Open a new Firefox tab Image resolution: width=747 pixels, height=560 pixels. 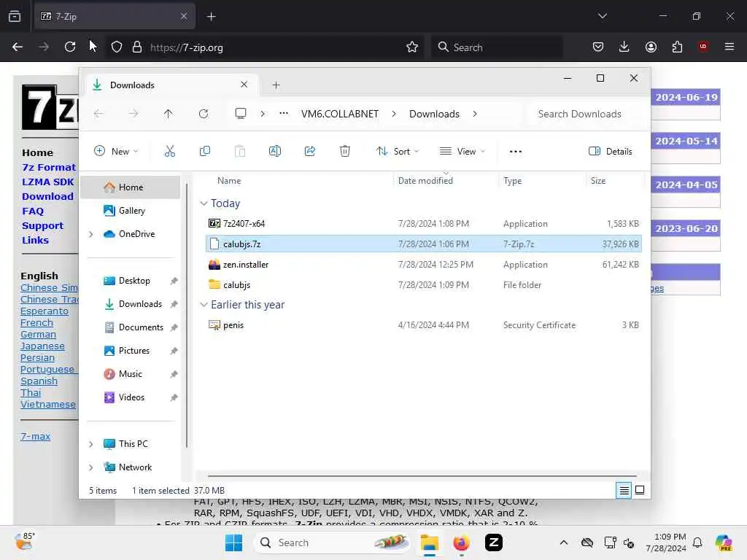pos(211,16)
